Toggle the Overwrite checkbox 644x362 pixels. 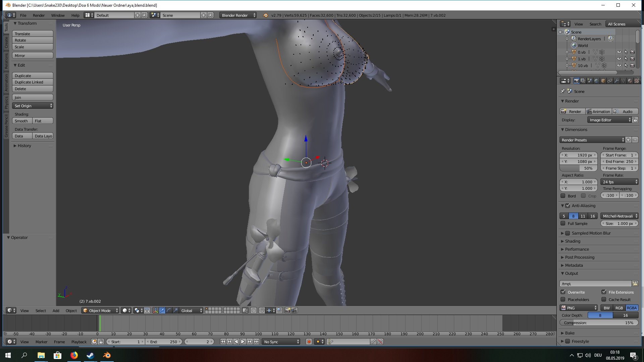point(563,292)
